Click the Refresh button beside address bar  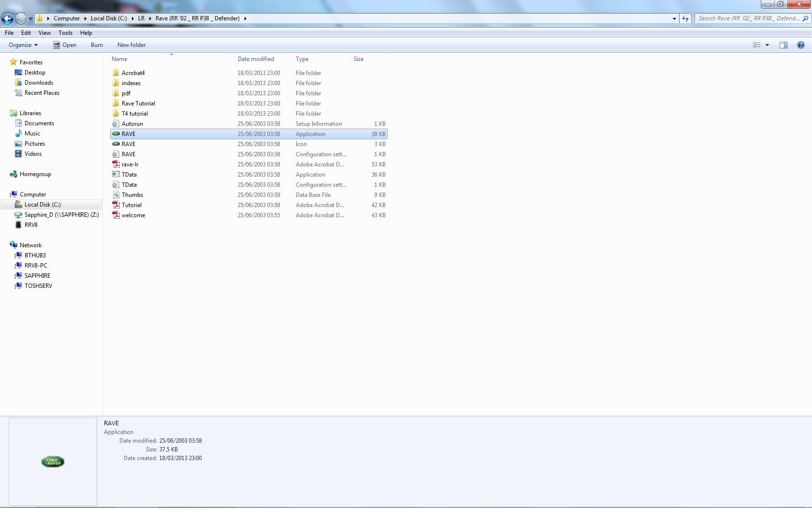click(x=685, y=18)
